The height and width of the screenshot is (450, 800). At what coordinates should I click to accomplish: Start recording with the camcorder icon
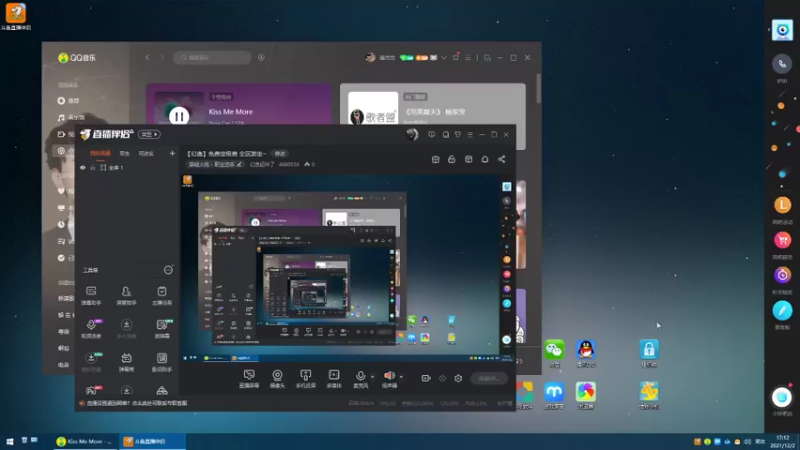[x=426, y=378]
